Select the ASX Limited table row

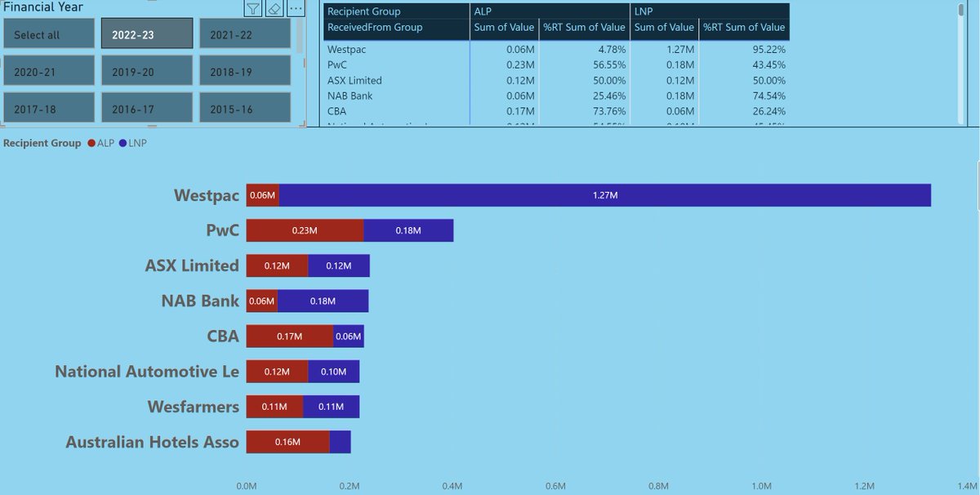557,80
